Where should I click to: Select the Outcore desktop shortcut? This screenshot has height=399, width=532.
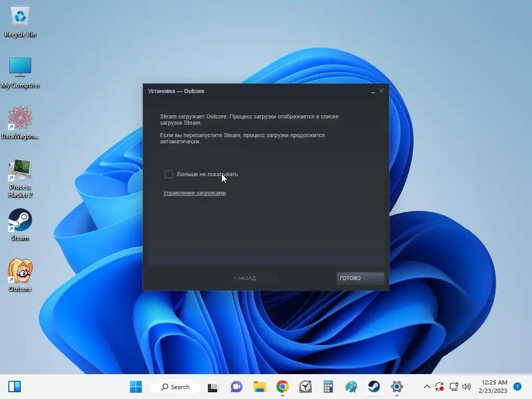[x=20, y=275]
